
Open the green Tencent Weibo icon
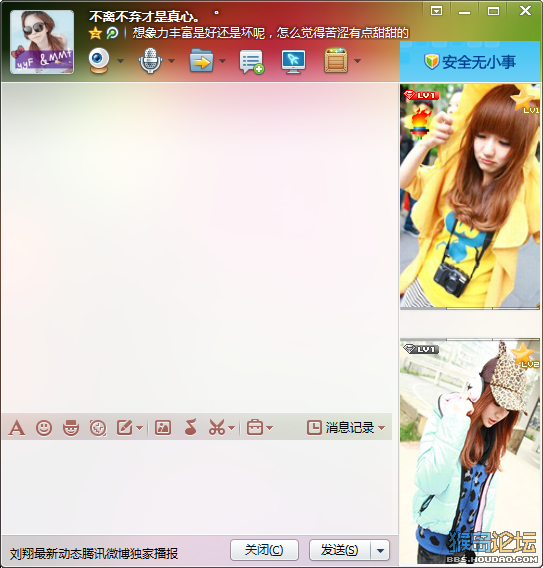(112, 33)
